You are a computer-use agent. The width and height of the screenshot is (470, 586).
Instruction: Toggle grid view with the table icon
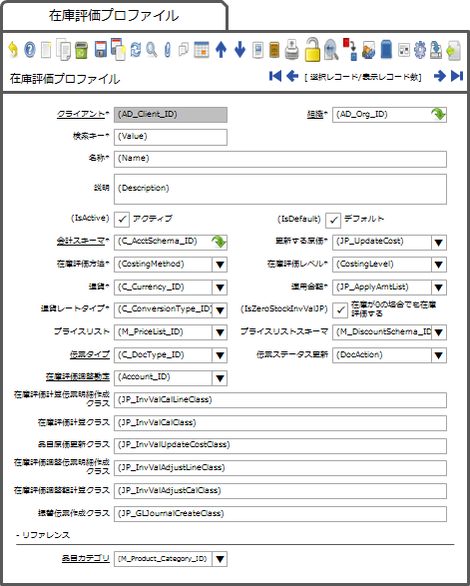[201, 50]
